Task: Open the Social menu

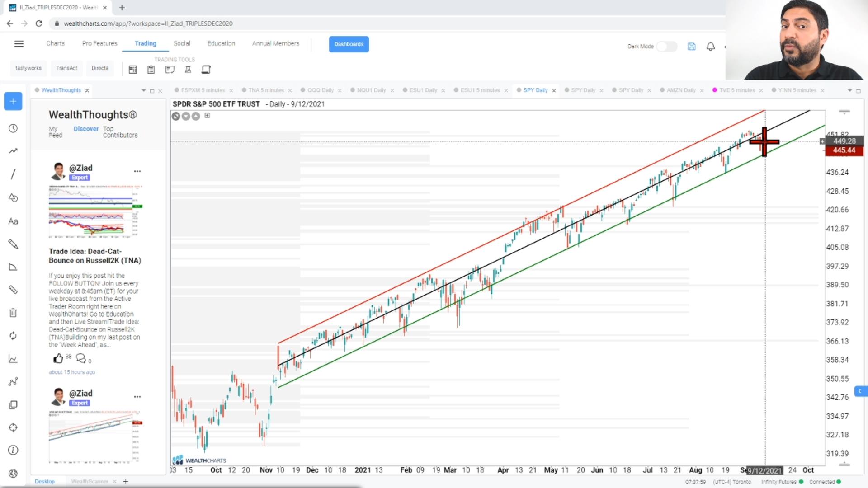Action: pos(182,43)
